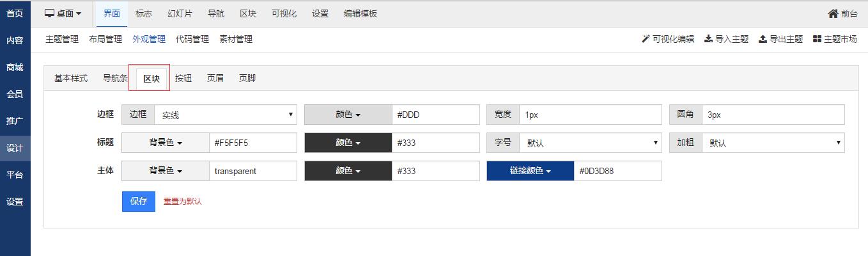This screenshot has height=256, width=868.
Task: Click the 导出主题 upload icon
Action: pos(763,39)
